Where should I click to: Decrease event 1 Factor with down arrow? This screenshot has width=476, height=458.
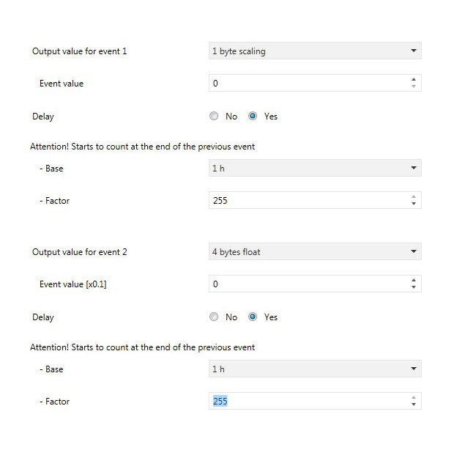coord(414,204)
